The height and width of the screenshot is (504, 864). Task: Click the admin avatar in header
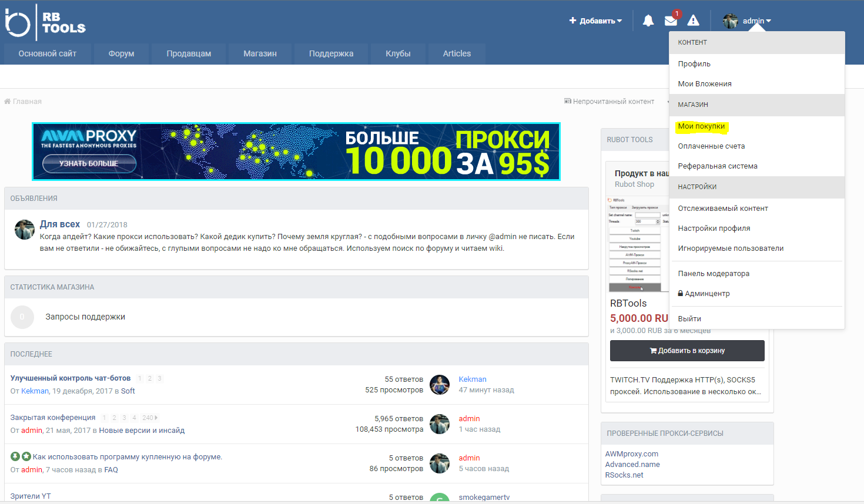point(730,21)
